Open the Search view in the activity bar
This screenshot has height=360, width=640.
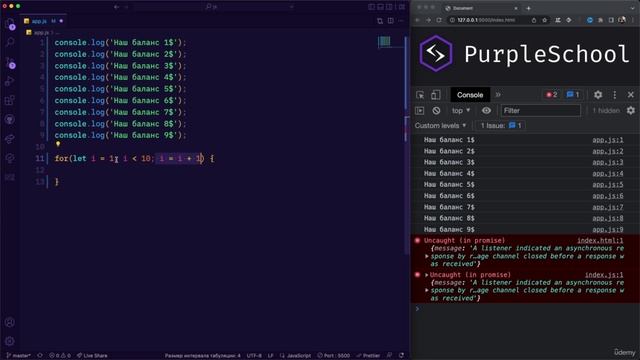[10, 42]
